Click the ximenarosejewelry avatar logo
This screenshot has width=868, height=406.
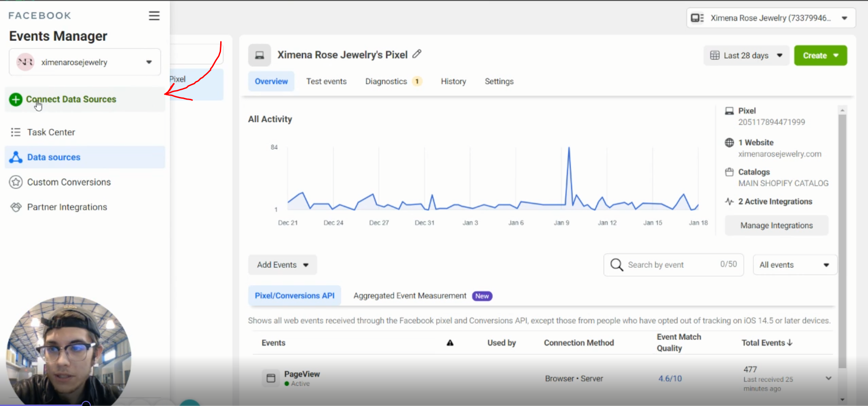[x=25, y=62]
